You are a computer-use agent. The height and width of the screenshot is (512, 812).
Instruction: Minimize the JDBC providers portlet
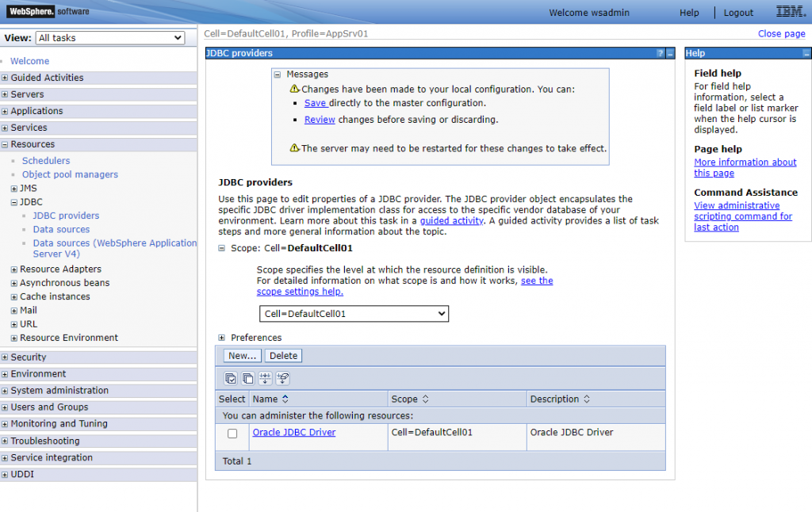tap(669, 53)
